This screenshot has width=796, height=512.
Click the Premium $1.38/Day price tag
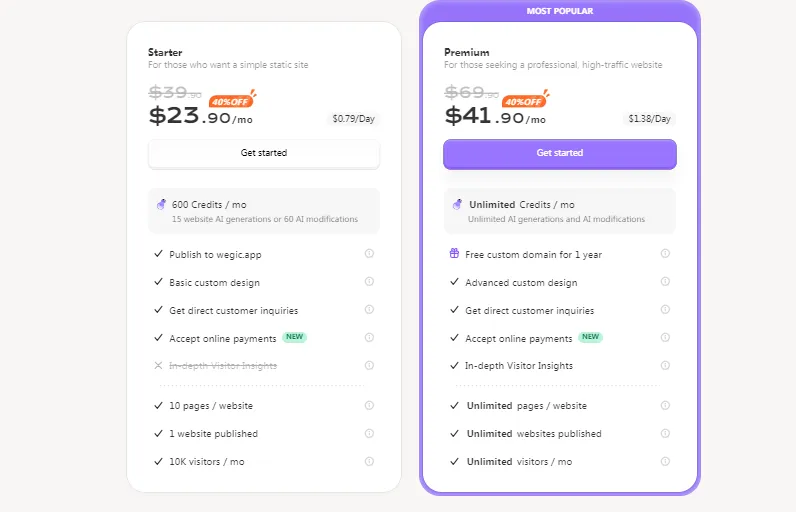click(649, 119)
